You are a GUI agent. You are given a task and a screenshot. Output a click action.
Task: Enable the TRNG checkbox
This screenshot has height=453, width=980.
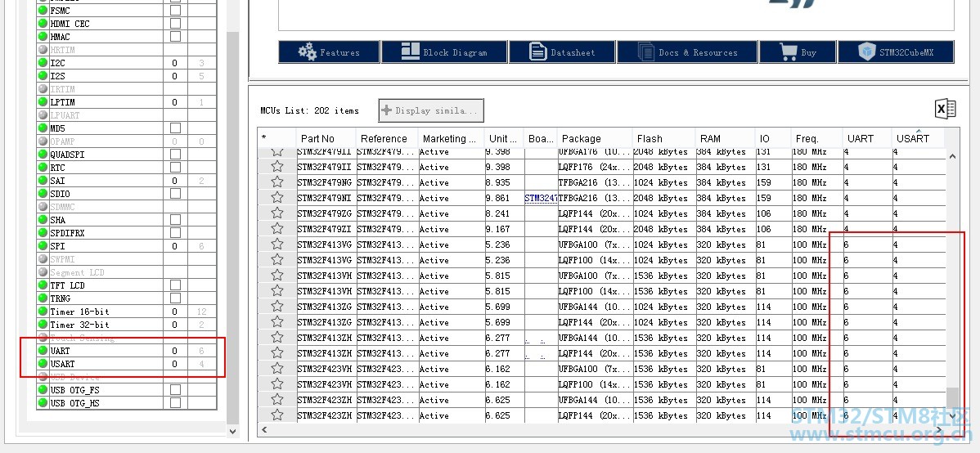pyautogui.click(x=176, y=298)
